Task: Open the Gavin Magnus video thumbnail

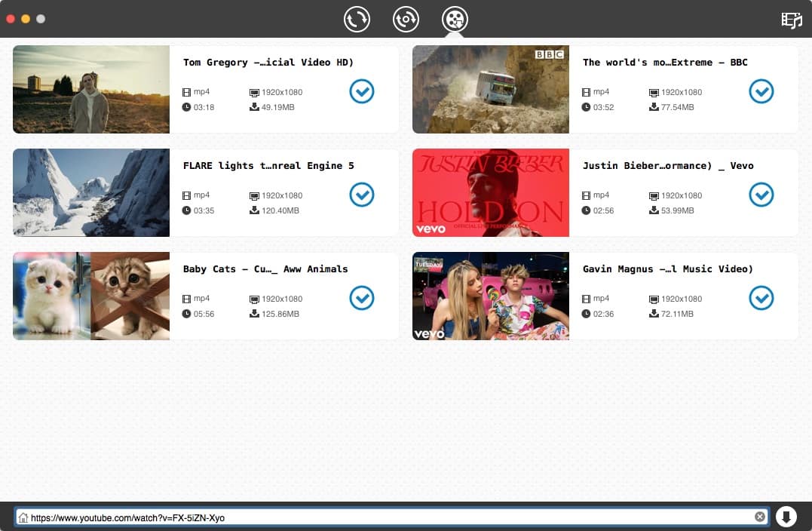Action: click(490, 296)
